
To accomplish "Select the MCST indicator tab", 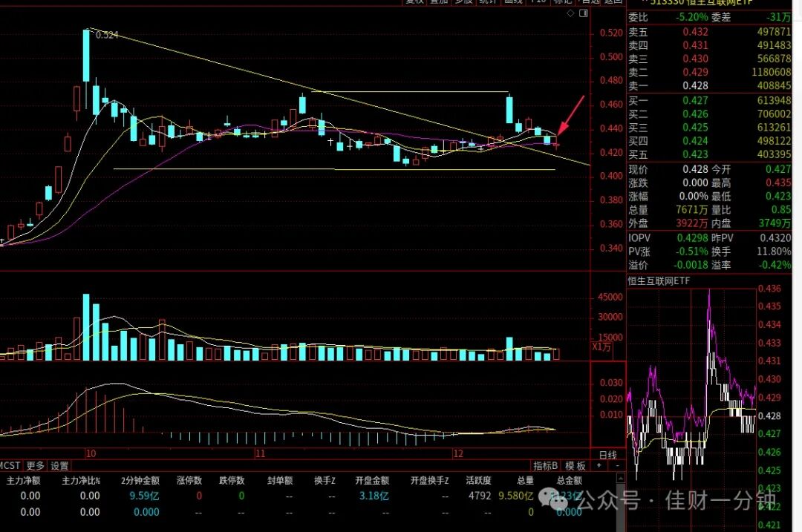I will point(10,465).
